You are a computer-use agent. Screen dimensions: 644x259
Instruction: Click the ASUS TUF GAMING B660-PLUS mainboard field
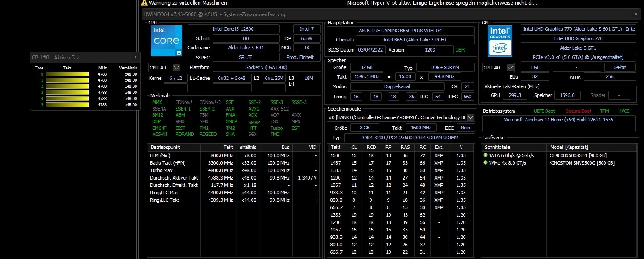coord(401,31)
